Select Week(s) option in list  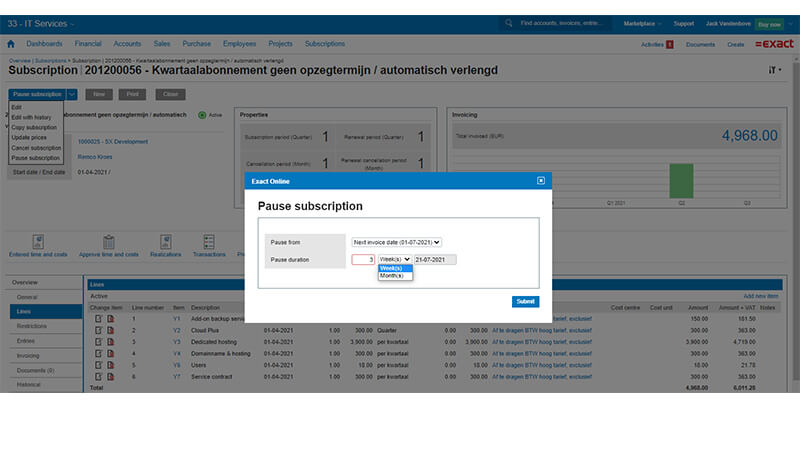point(395,268)
